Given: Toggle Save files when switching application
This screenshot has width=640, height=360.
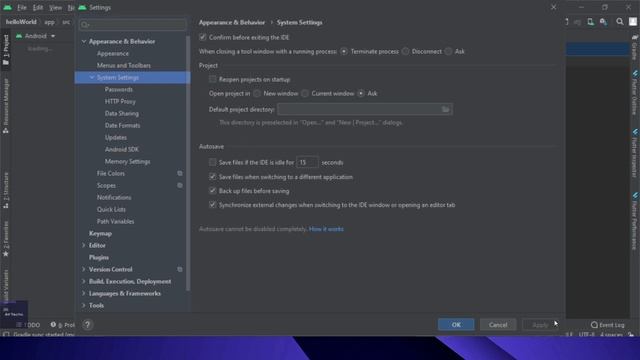Looking at the screenshot, I should pos(213,177).
